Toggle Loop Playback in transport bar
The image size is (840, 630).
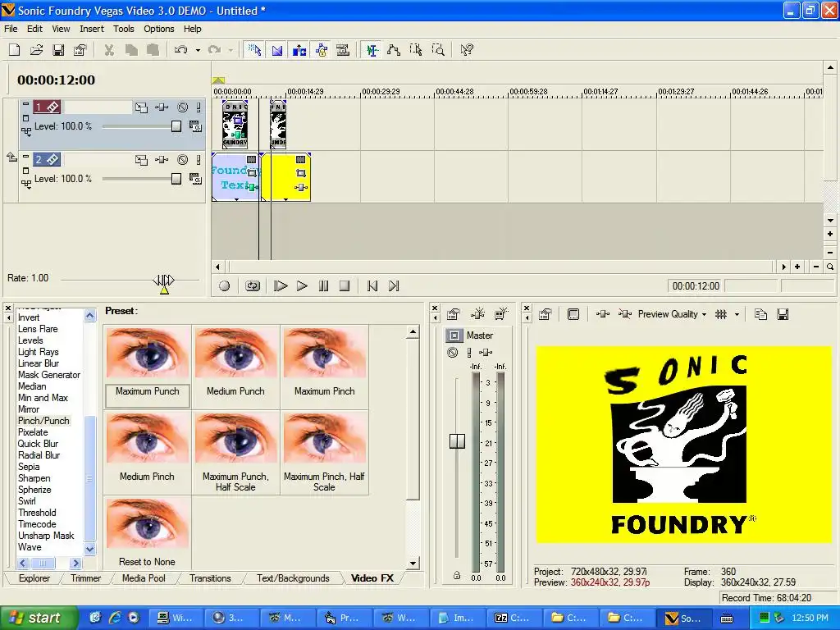(253, 286)
